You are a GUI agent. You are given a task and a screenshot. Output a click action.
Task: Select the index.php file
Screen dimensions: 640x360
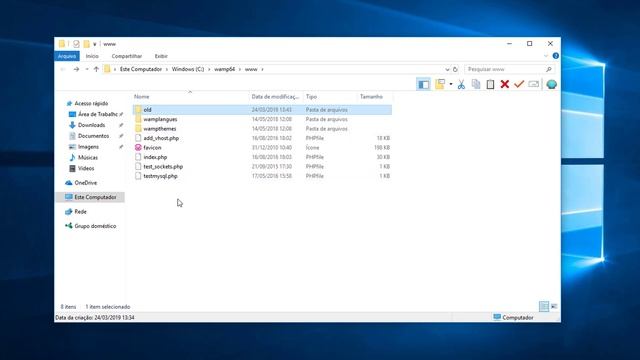155,157
